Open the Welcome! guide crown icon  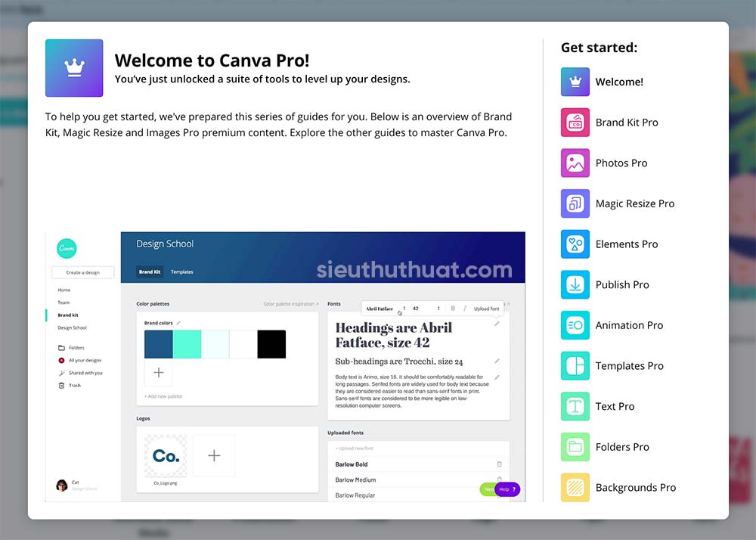575,82
